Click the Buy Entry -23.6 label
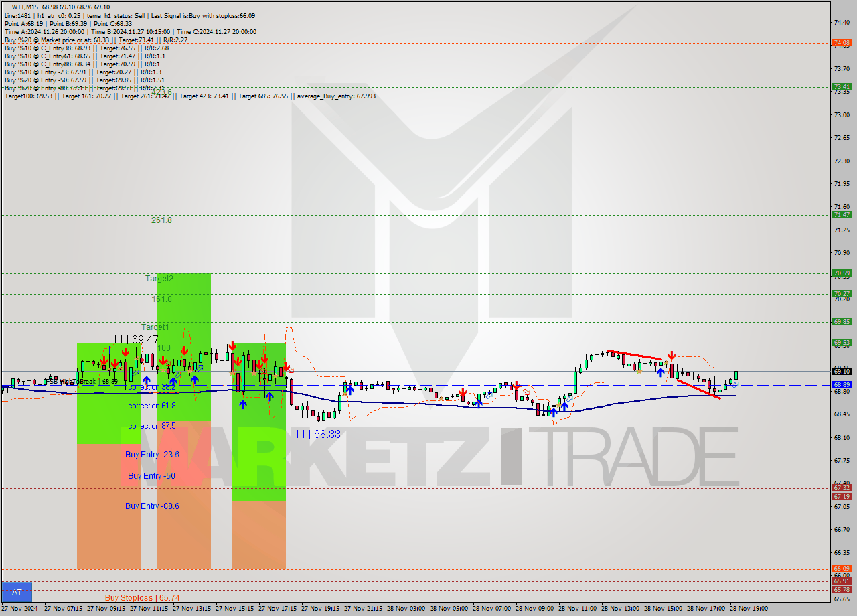 click(x=152, y=455)
